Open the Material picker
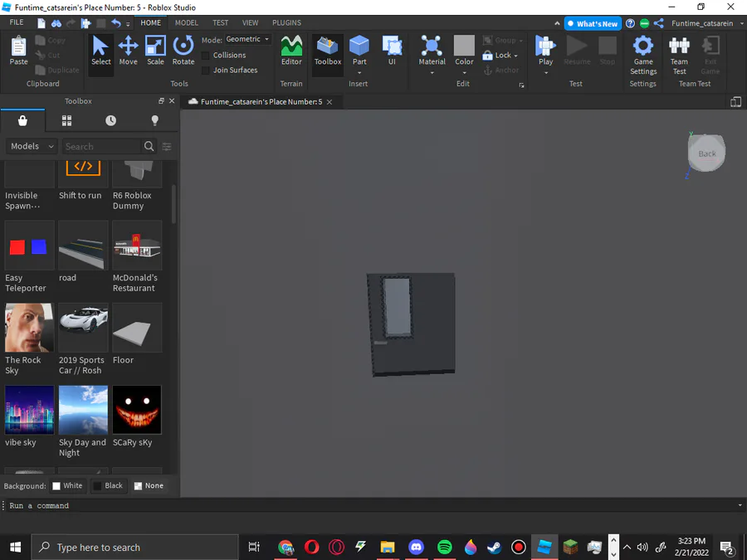 tap(432, 50)
